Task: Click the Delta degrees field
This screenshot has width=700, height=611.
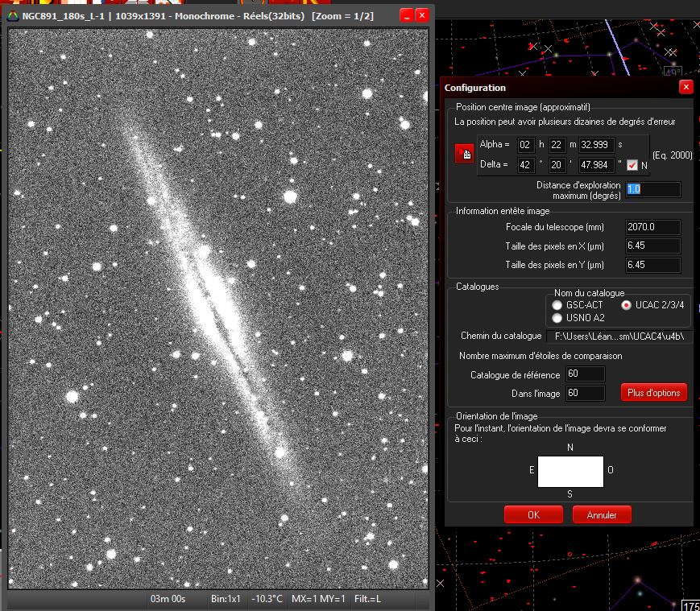Action: tap(526, 165)
